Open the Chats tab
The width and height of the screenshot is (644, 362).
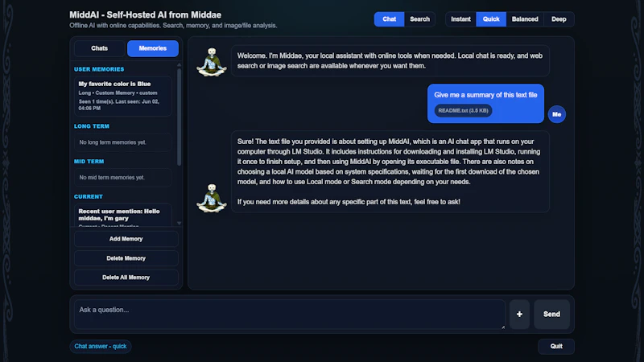[99, 48]
